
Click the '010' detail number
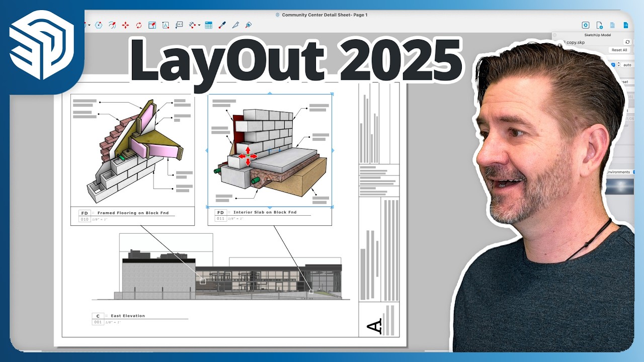coord(85,219)
